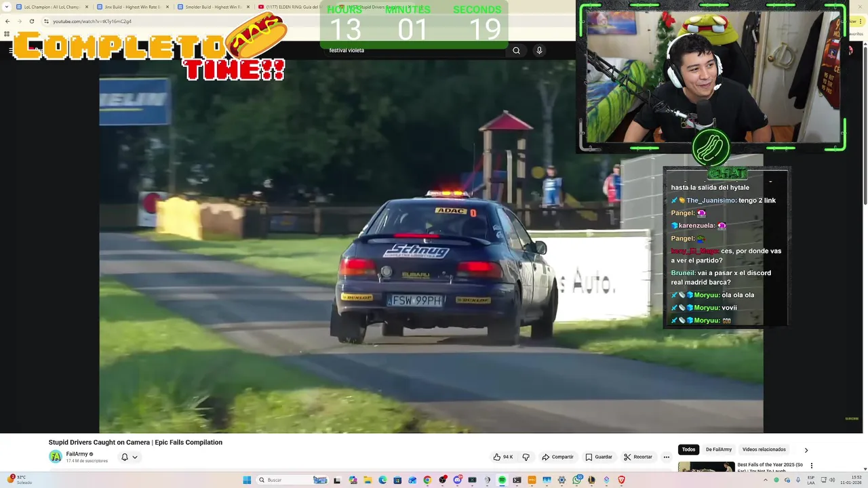This screenshot has height=488, width=868.
Task: Open options menu for Best Fails video
Action: click(x=811, y=466)
